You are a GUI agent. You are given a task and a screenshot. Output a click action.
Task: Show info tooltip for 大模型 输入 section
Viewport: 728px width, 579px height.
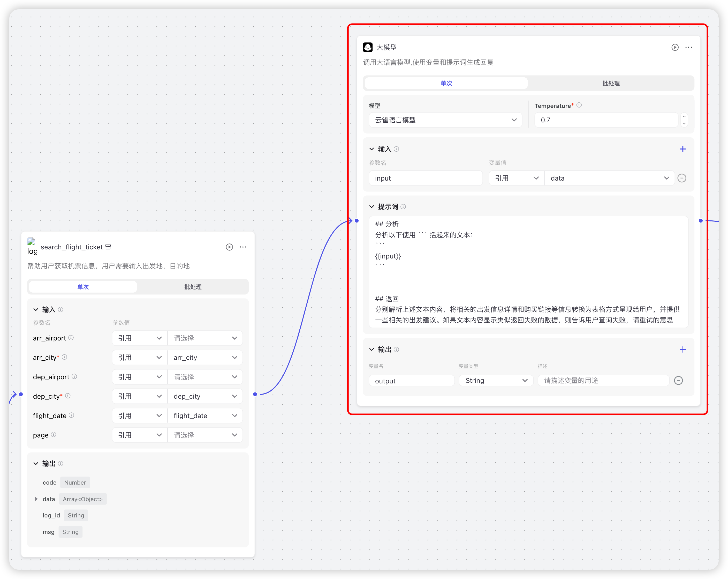[396, 149]
